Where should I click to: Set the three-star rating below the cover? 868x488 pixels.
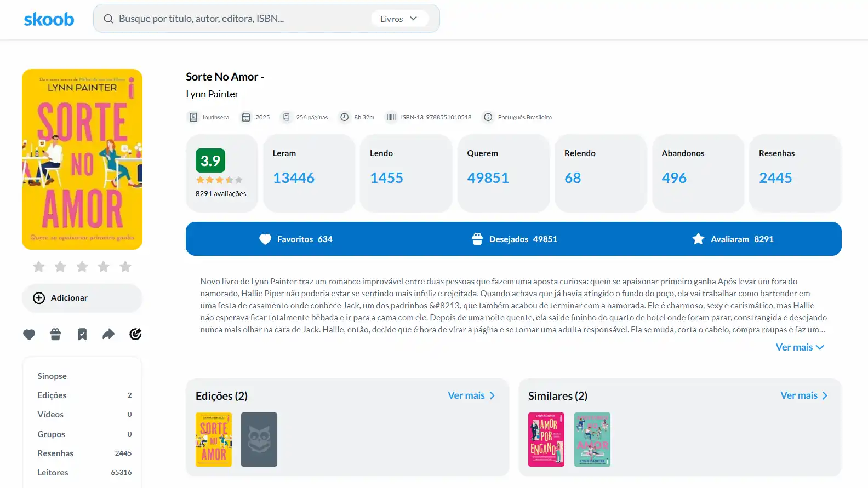point(82,267)
